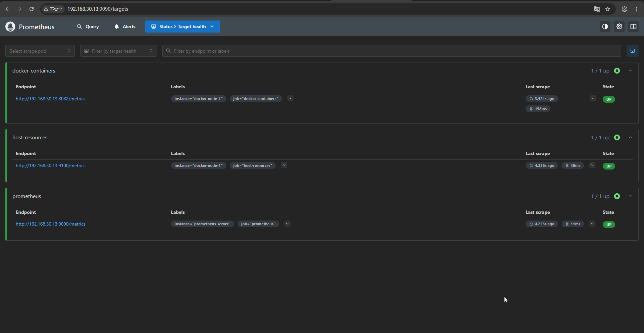Expand labels for the 9100 metrics target
This screenshot has width=644, height=333.
click(284, 165)
